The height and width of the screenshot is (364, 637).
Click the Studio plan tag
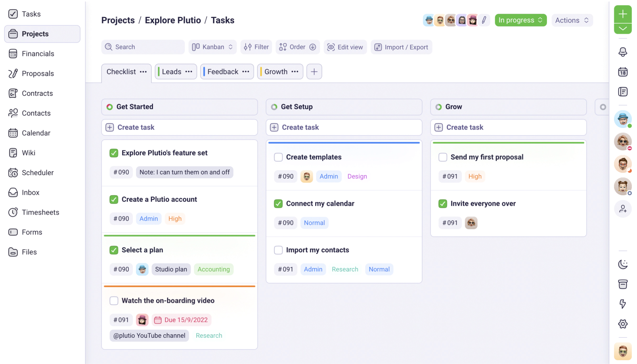pos(171,270)
